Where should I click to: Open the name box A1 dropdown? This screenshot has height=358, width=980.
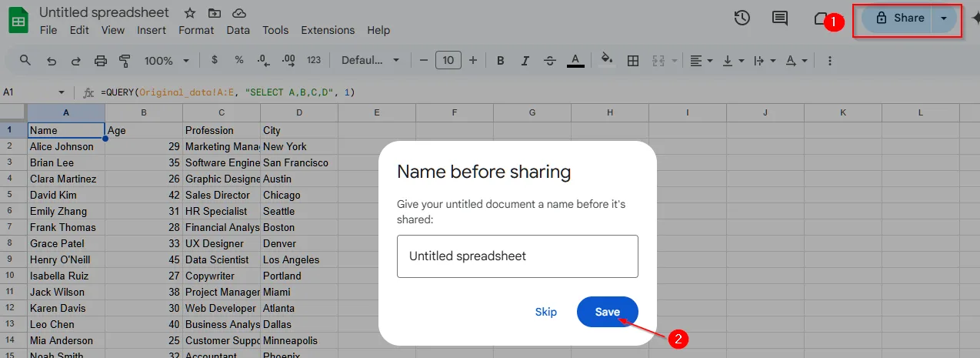click(x=62, y=92)
